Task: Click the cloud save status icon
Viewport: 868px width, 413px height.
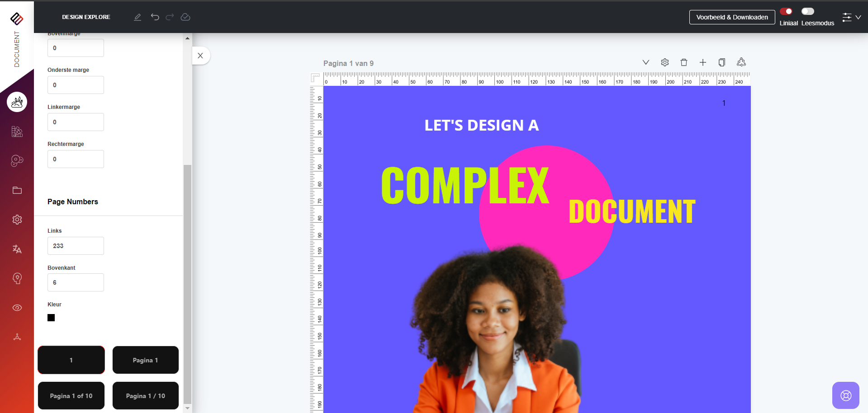Action: click(185, 17)
